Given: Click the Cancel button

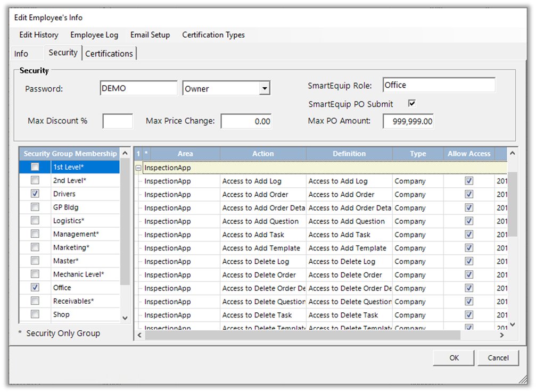Looking at the screenshot, I should (x=498, y=358).
